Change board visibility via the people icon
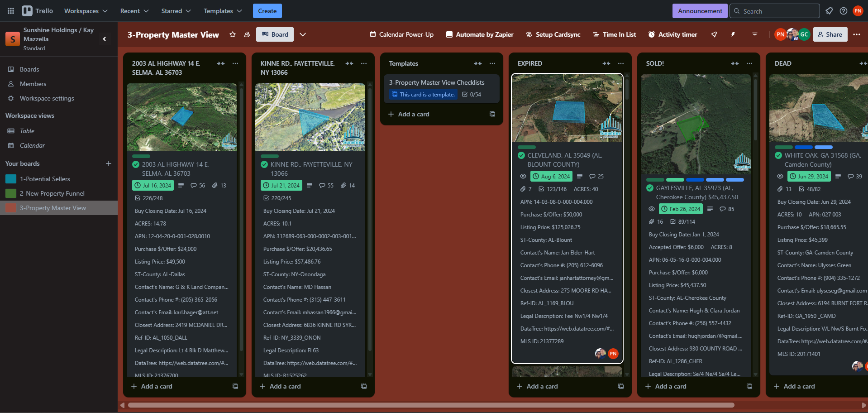The height and width of the screenshot is (413, 868). point(247,34)
